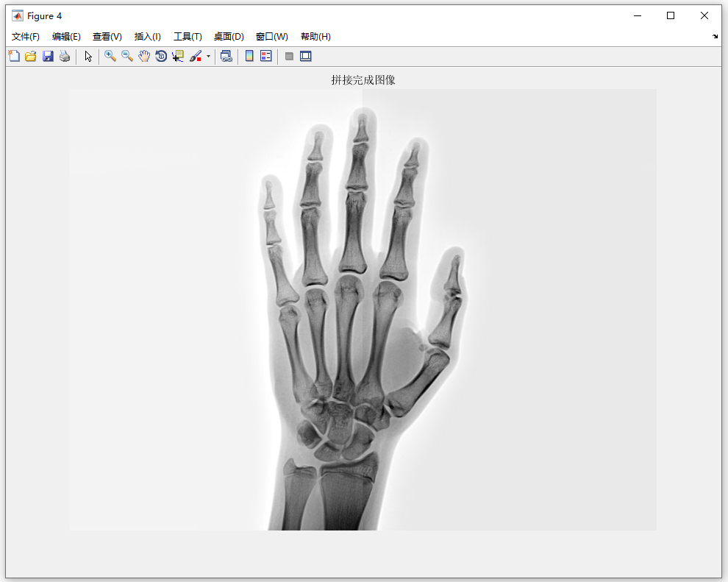Open file with folder icon
Viewport: 728px width, 582px height.
(31, 56)
